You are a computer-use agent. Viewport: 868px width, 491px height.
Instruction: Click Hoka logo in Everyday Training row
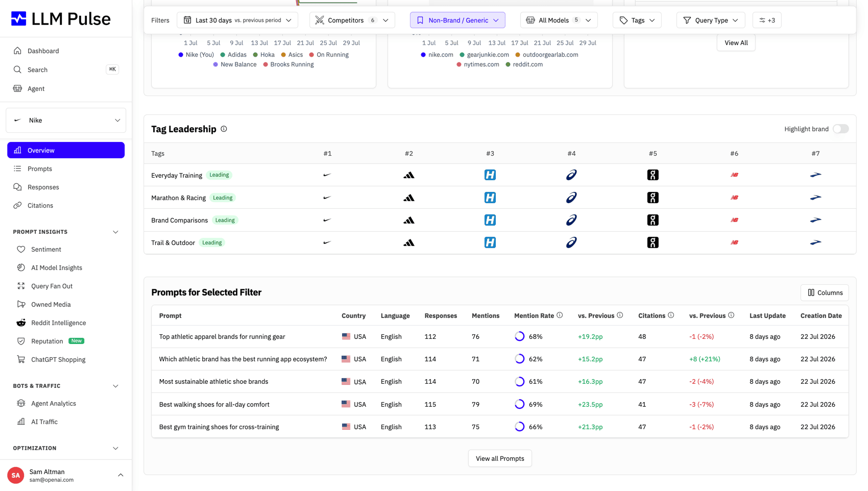point(490,175)
